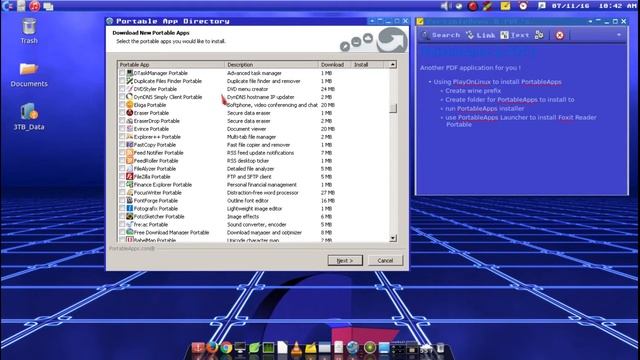This screenshot has width=640, height=360.
Task: Click the app list scrollbar down arrow
Action: (x=393, y=238)
